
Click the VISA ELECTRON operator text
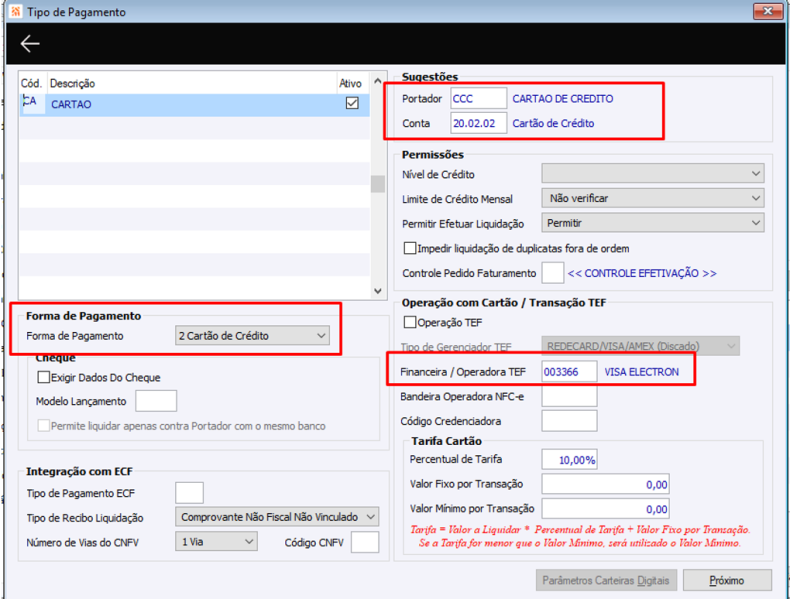coord(641,372)
